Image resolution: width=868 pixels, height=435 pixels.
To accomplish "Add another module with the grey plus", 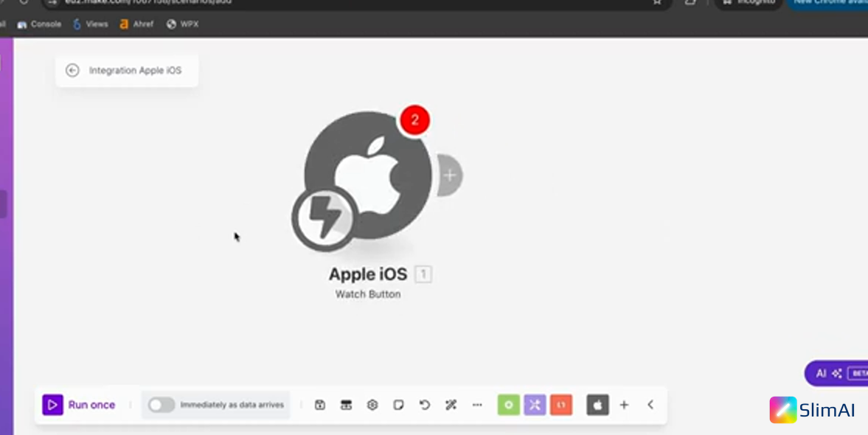I will click(450, 175).
